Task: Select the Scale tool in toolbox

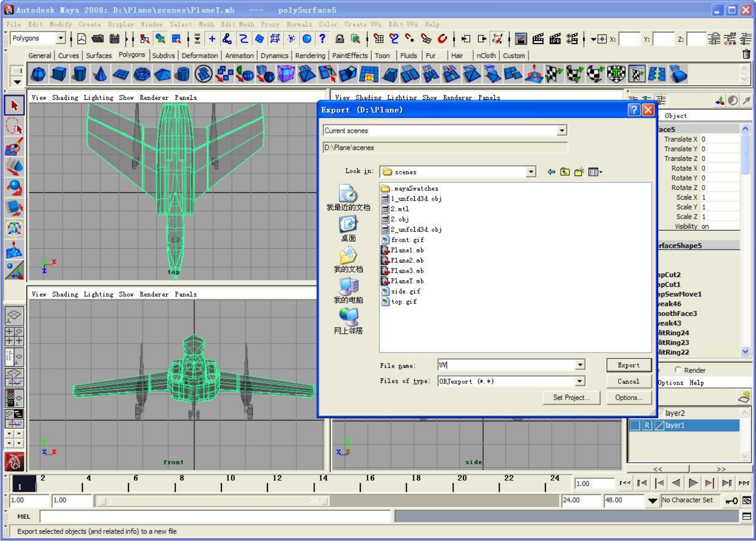Action: [14, 208]
